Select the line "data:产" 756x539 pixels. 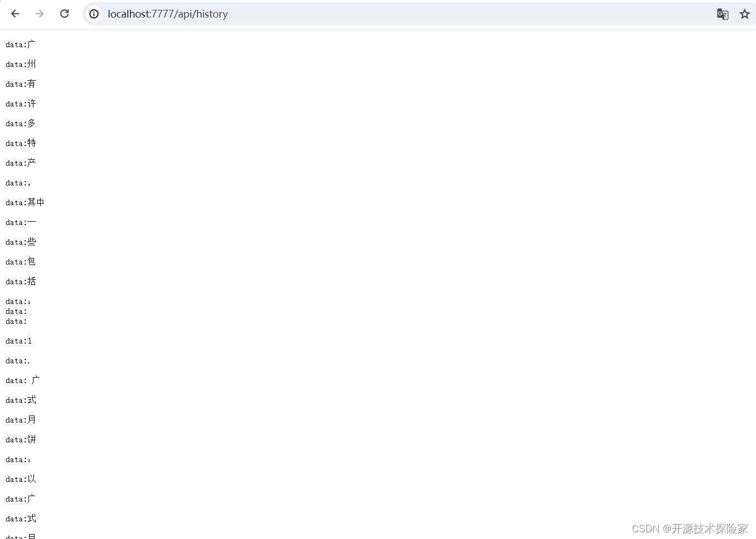pos(21,163)
